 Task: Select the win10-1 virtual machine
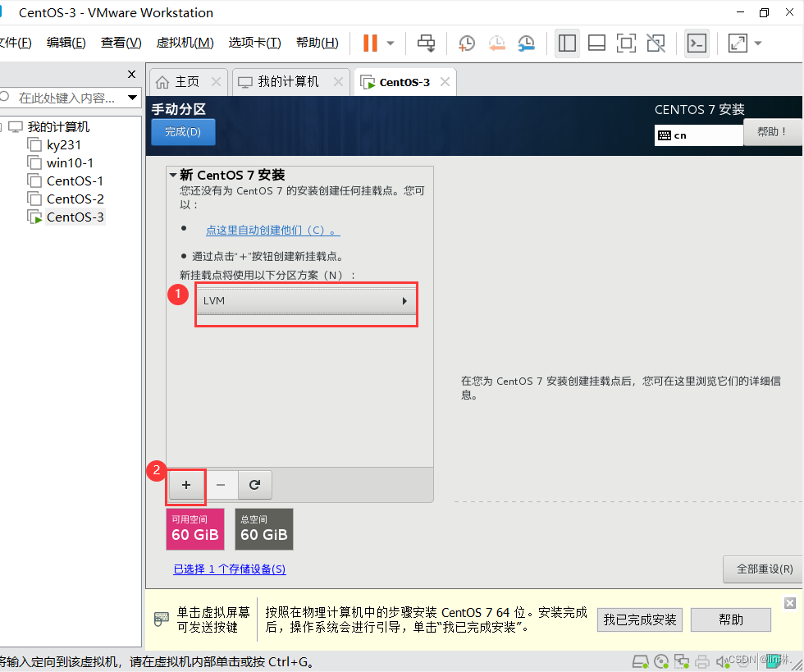pyautogui.click(x=70, y=163)
